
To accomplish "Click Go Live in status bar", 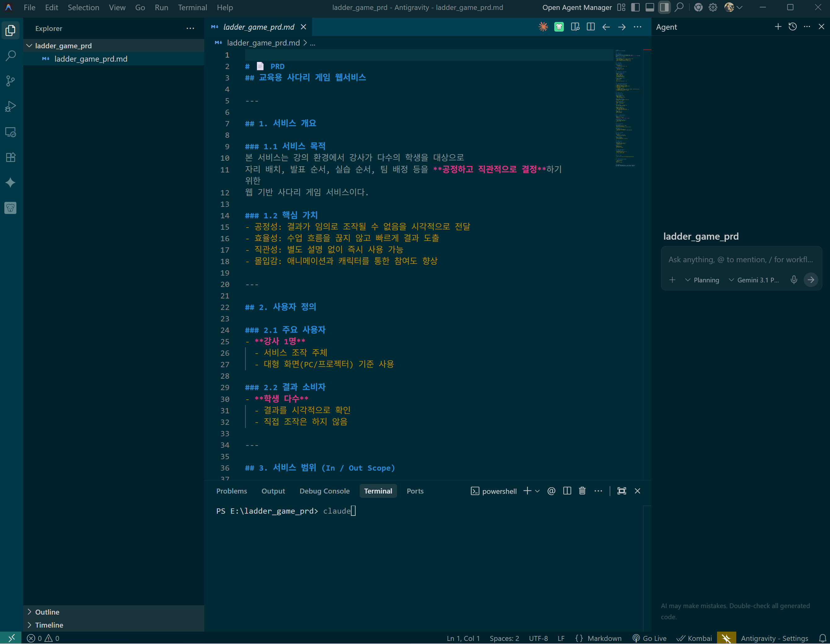I will click(649, 638).
